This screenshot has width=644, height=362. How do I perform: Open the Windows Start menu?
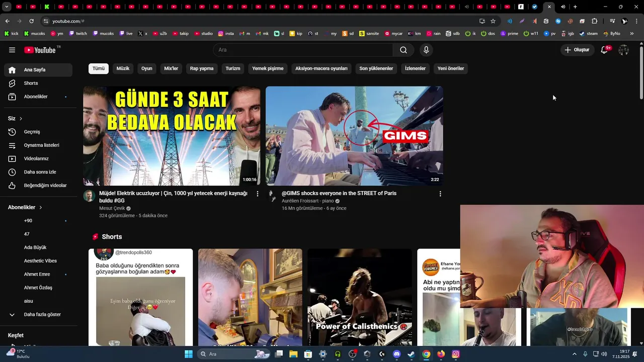point(189,354)
